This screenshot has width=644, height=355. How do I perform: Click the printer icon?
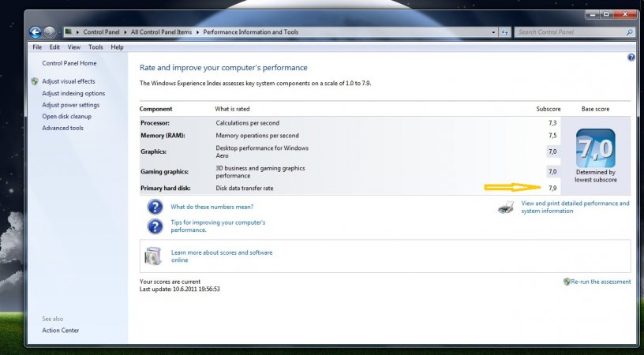(506, 207)
